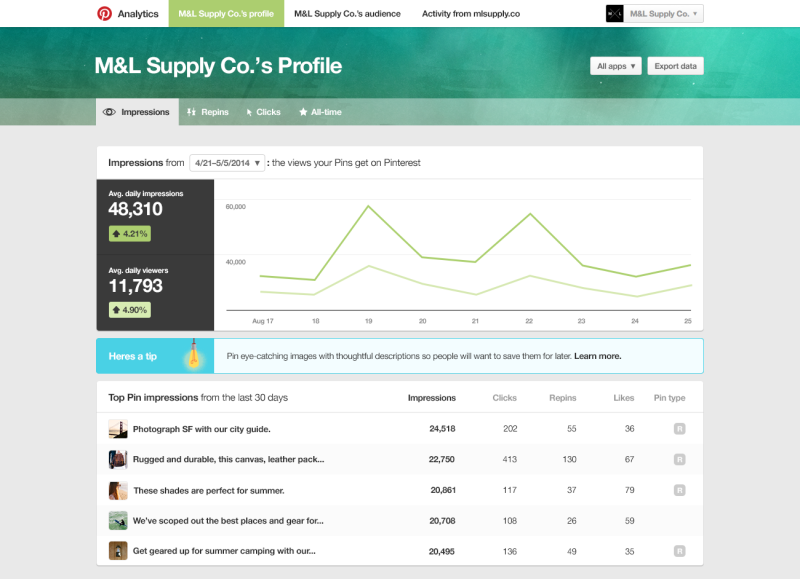Image resolution: width=800 pixels, height=579 pixels.
Task: Switch to M&L Supply Co.'s profile tab
Action: point(226,14)
